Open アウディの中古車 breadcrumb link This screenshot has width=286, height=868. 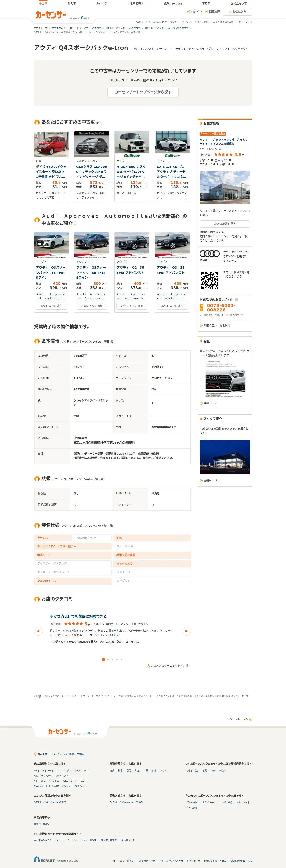92,28
